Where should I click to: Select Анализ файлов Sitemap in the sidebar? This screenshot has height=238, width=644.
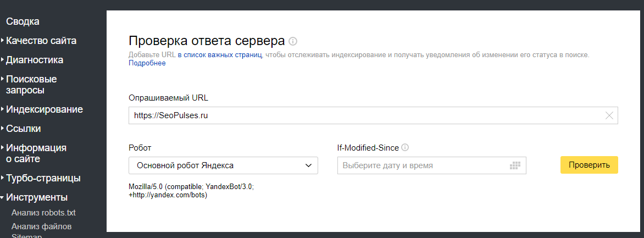[x=41, y=231]
